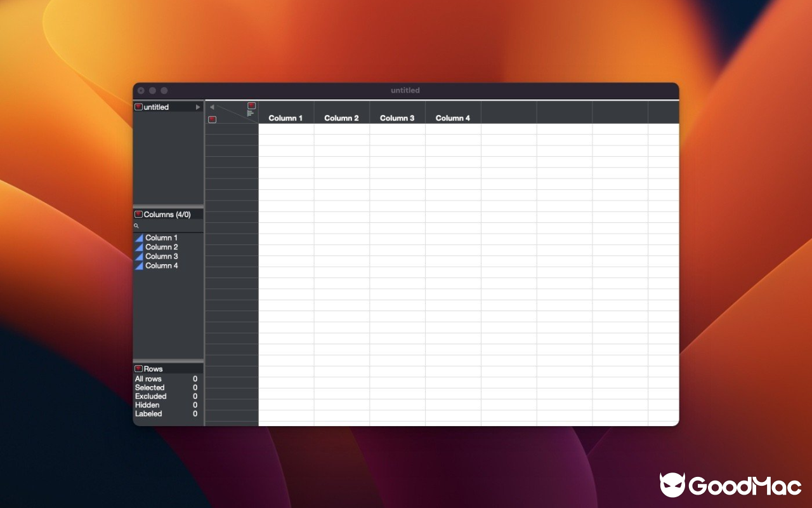Viewport: 812px width, 508px height.
Task: Open the Column 2 modeling type dropdown
Action: point(138,247)
